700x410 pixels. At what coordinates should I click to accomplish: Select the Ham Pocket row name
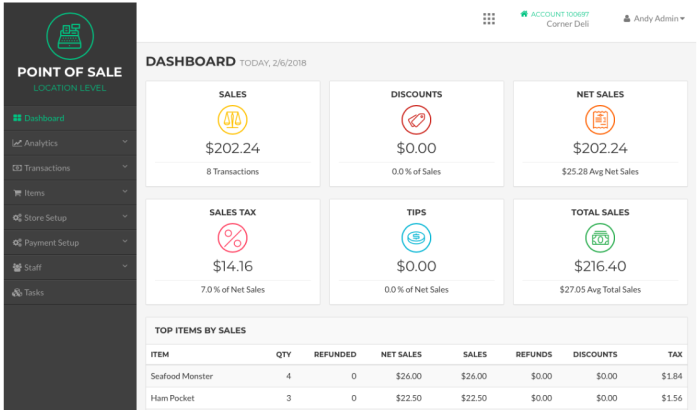(172, 398)
